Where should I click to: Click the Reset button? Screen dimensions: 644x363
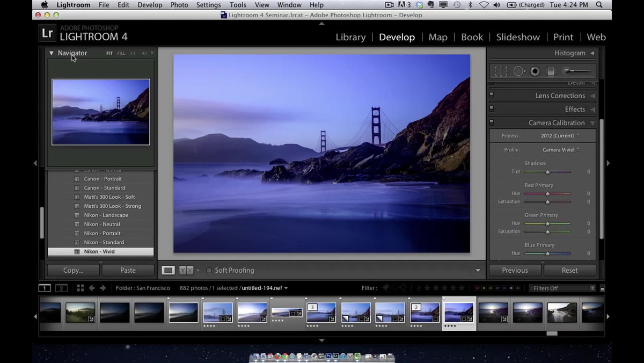point(570,270)
